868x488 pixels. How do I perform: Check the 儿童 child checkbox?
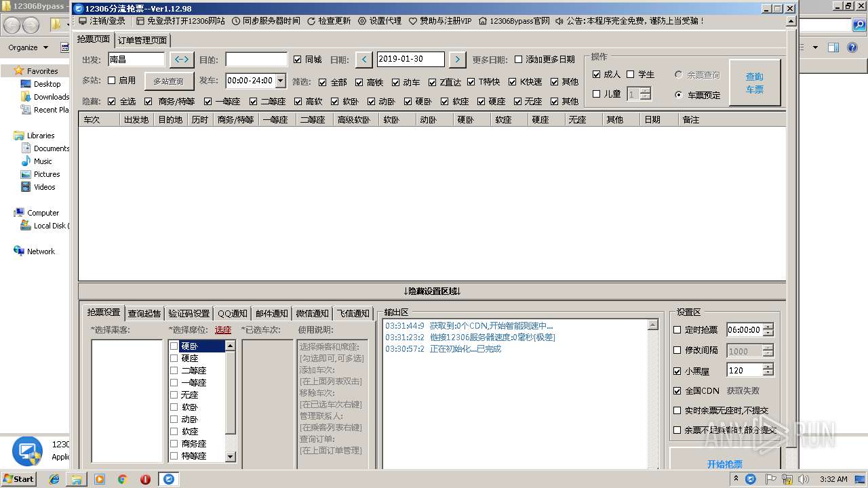coord(597,94)
